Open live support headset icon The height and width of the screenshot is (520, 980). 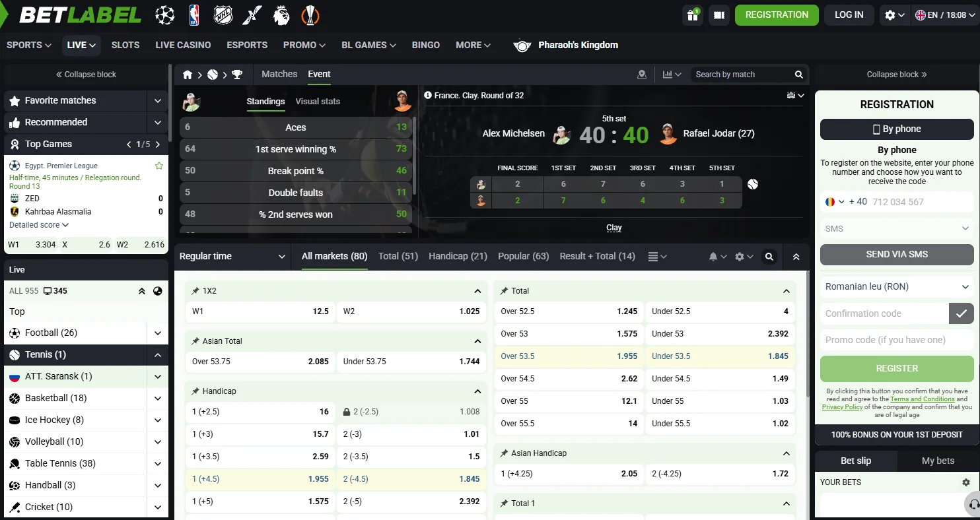pos(973,505)
